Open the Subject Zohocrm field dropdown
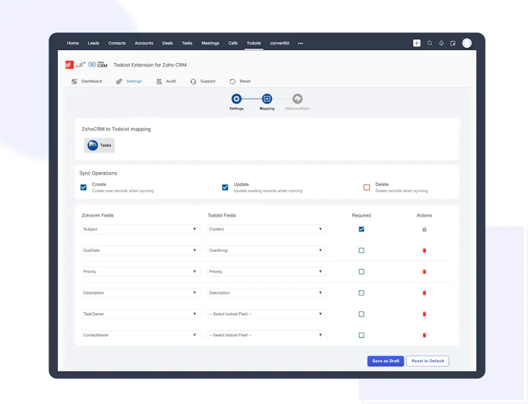Viewport: 532px width, 404px height. pyautogui.click(x=141, y=229)
